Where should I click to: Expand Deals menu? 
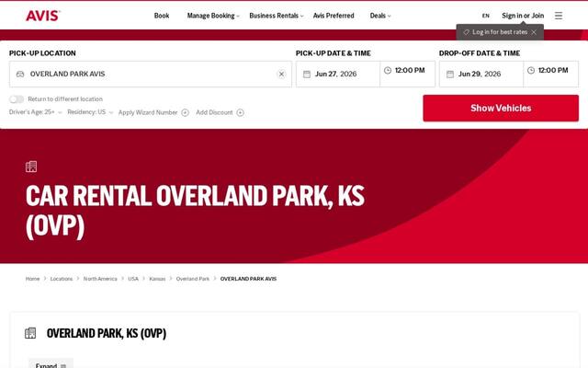tap(380, 16)
